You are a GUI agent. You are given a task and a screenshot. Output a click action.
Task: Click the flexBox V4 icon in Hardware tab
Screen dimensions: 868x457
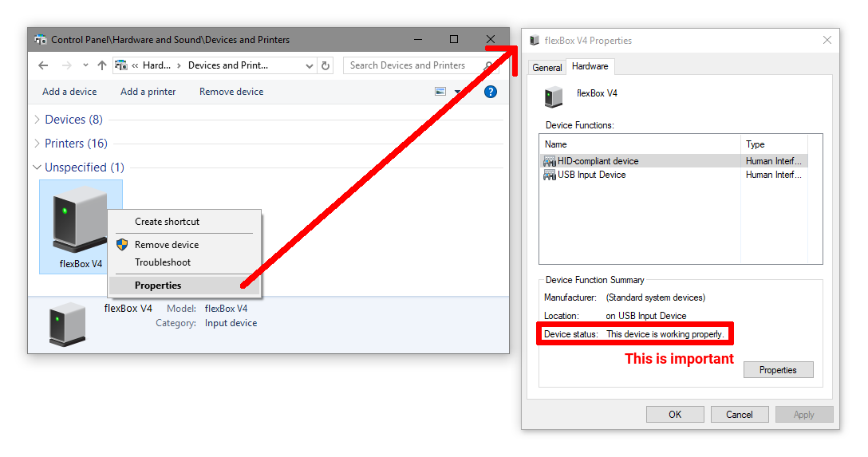click(554, 97)
